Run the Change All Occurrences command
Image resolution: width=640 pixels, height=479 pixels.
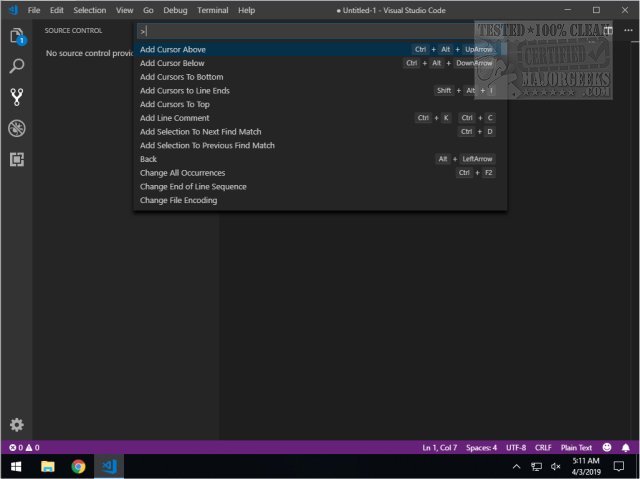pos(320,173)
